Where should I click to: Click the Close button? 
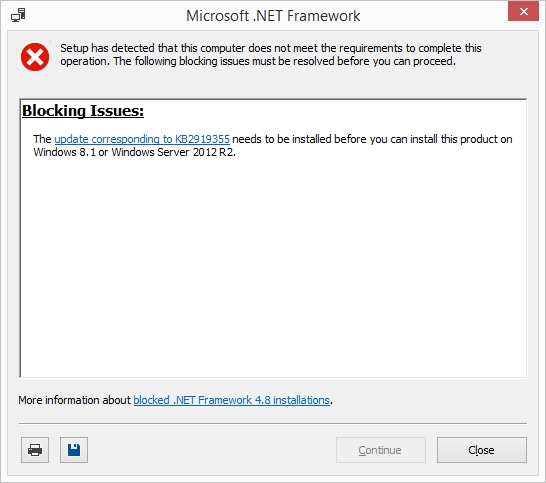coord(482,450)
